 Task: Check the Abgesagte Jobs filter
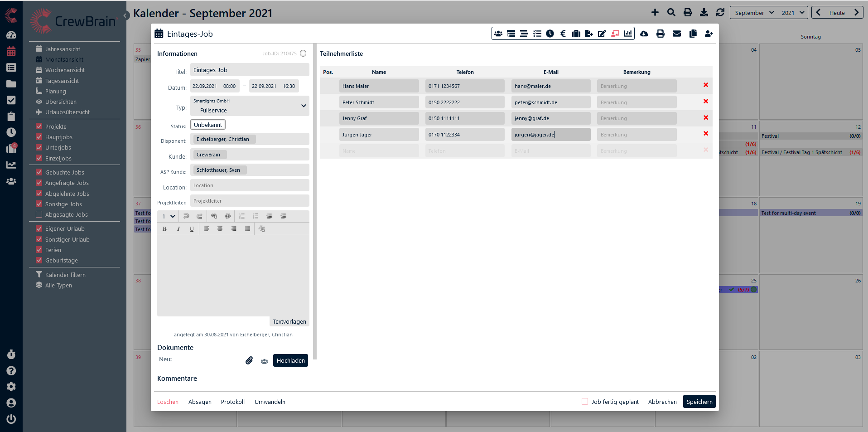pyautogui.click(x=39, y=214)
